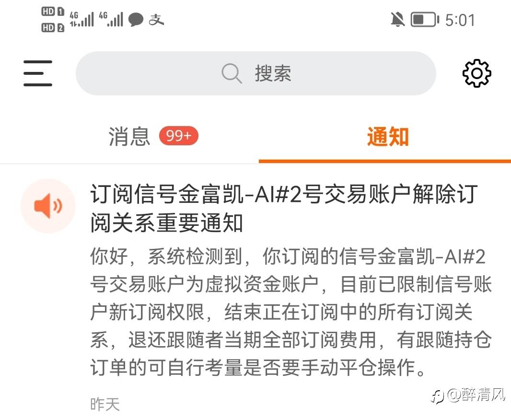Tap the HD 1 indicator icon
The height and width of the screenshot is (420, 511).
(x=53, y=12)
